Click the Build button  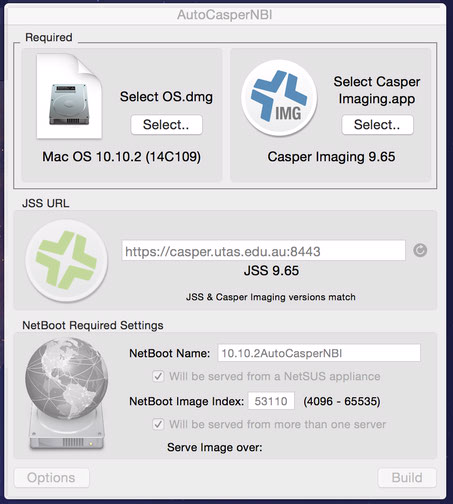[x=407, y=478]
